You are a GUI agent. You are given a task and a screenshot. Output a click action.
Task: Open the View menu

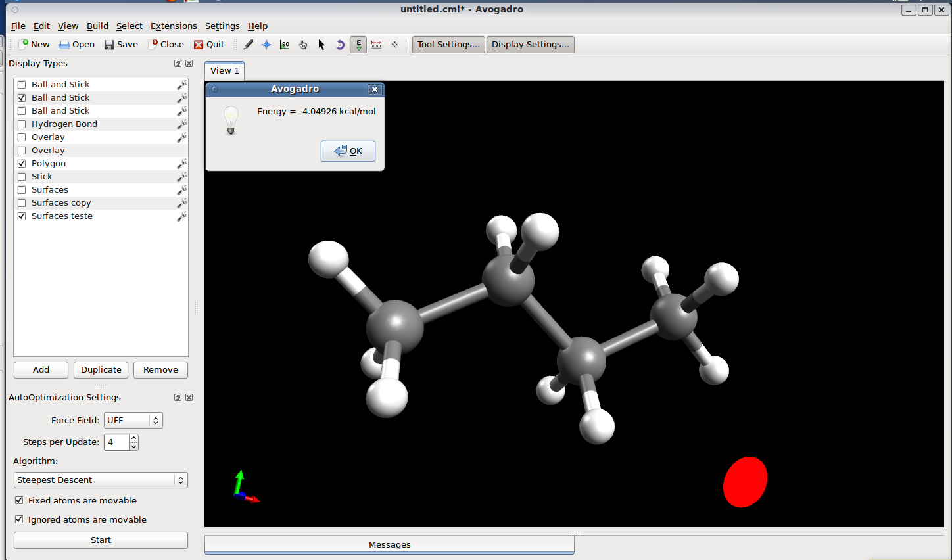[x=68, y=26]
